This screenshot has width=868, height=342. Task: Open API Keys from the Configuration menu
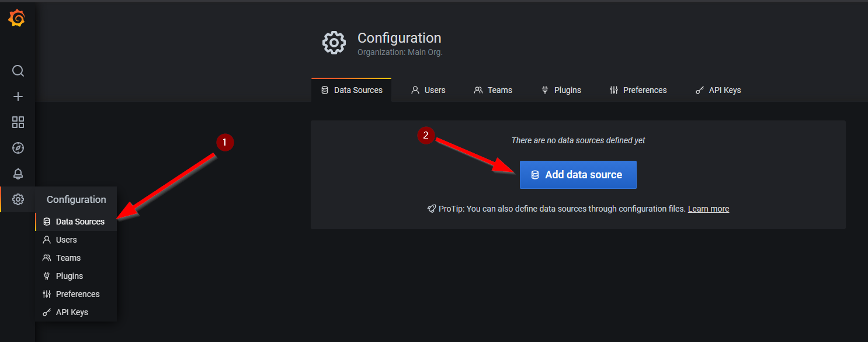tap(72, 312)
